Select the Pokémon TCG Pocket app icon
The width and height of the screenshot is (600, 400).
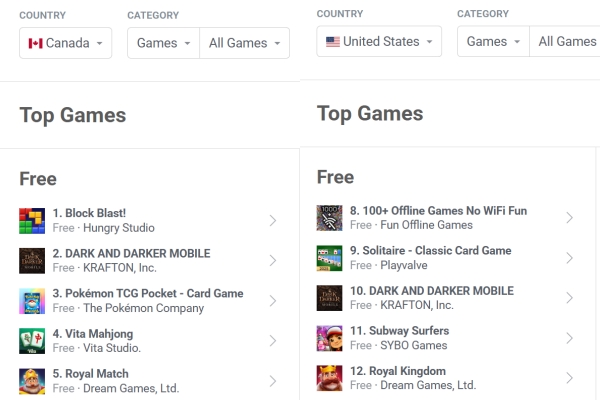(x=32, y=301)
